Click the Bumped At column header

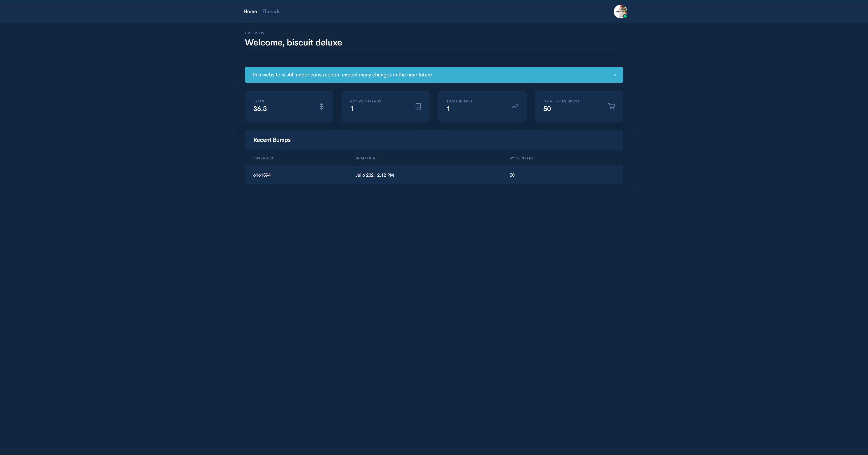pyautogui.click(x=366, y=158)
